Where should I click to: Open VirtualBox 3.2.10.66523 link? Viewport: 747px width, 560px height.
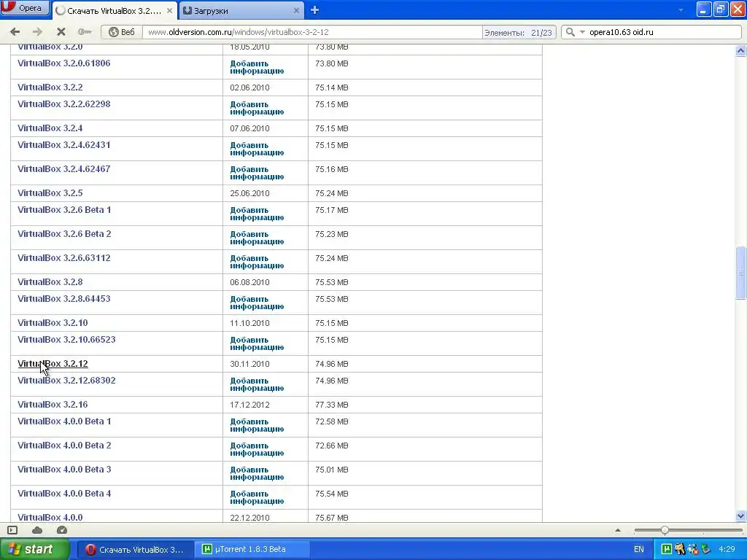(x=66, y=340)
